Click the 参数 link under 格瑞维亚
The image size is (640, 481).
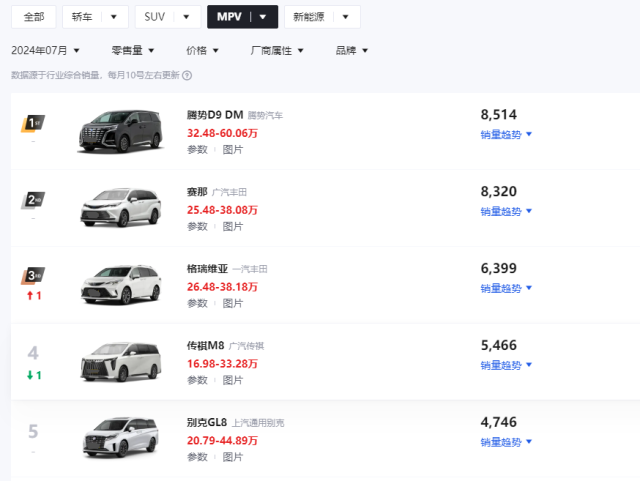click(197, 303)
